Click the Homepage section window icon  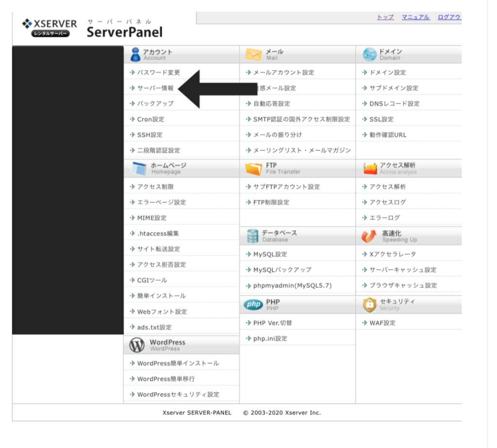pyautogui.click(x=139, y=168)
